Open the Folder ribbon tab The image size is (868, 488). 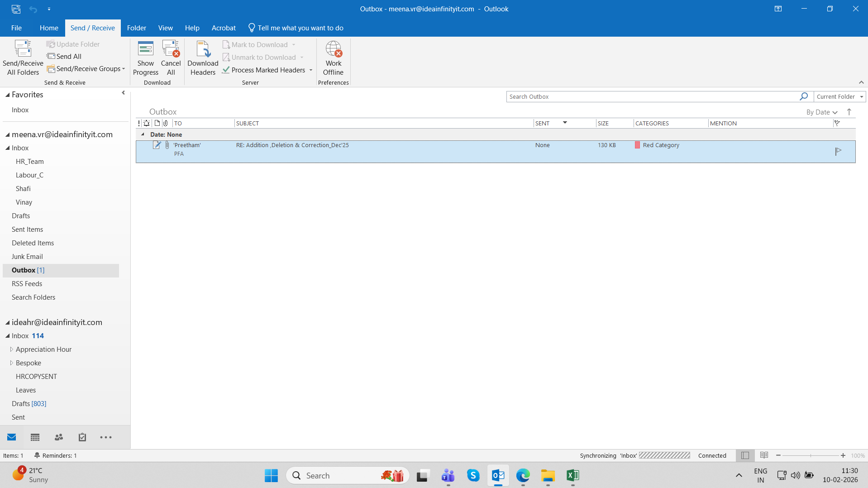click(136, 28)
